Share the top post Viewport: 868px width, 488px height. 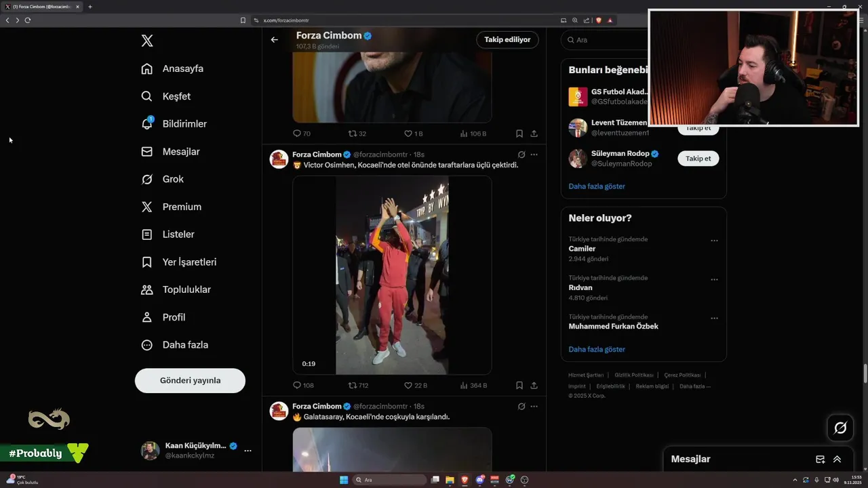pyautogui.click(x=534, y=134)
